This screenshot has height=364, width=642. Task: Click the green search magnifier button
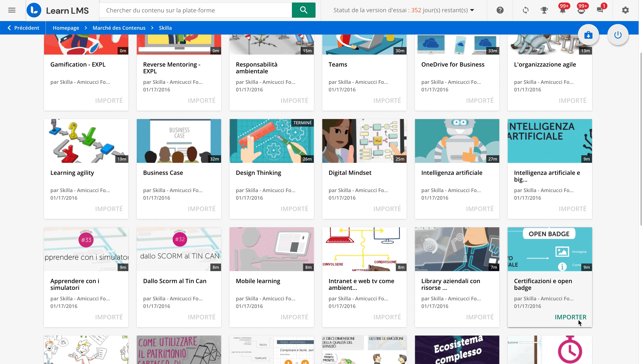click(303, 10)
